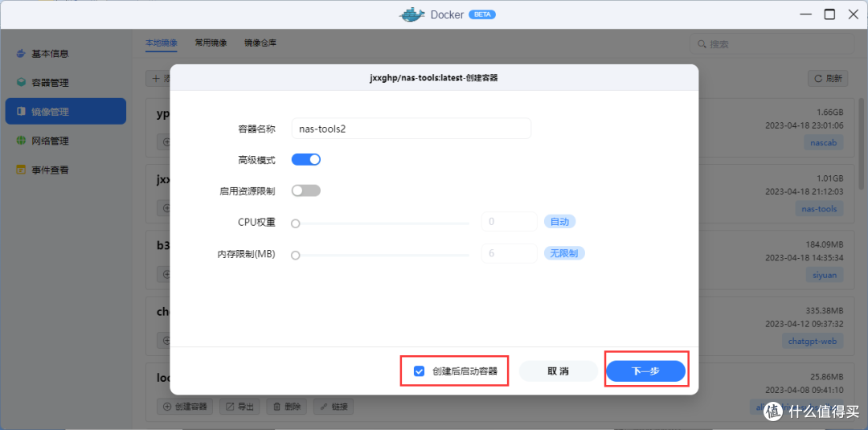Adjust the 内存限制(MB) slider handle

coord(296,255)
